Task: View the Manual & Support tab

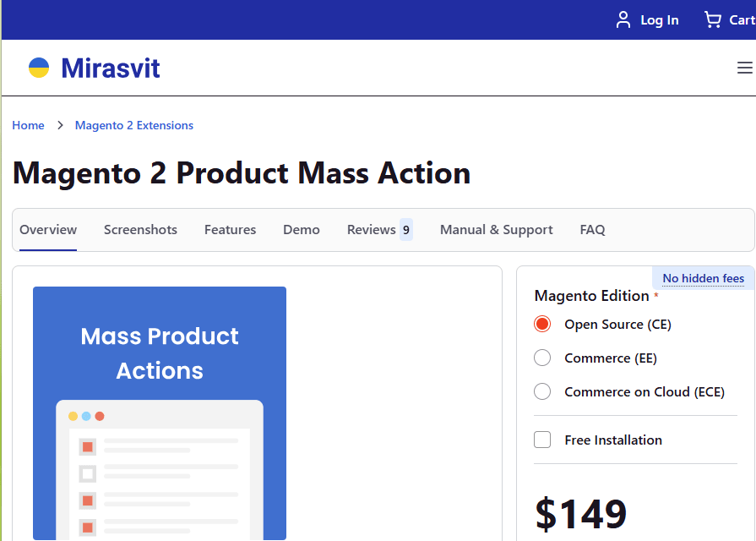Action: pyautogui.click(x=496, y=229)
